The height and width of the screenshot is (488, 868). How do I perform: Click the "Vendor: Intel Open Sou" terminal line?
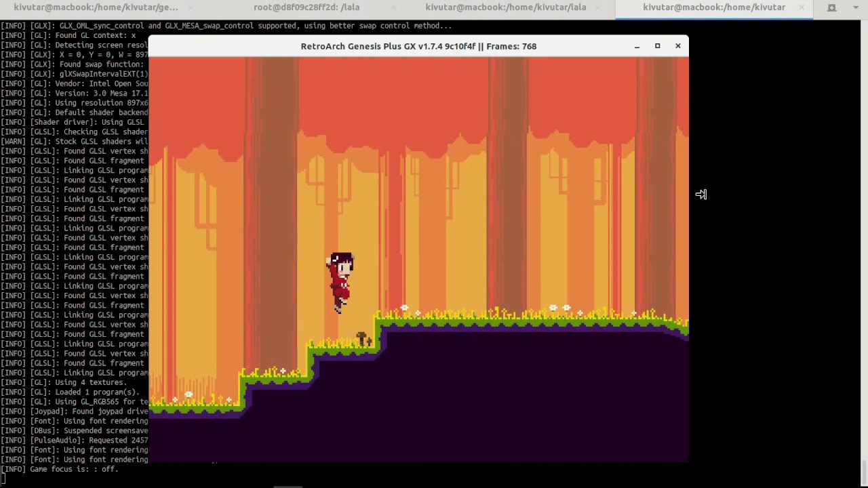(x=74, y=84)
